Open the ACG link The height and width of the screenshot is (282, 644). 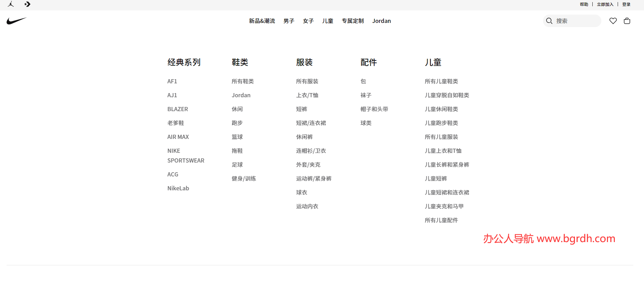[173, 174]
